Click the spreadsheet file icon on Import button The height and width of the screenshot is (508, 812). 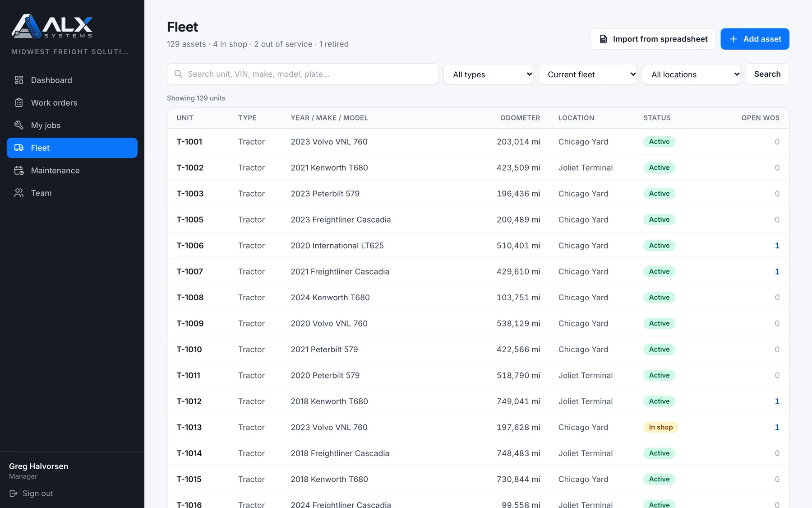[x=603, y=39]
